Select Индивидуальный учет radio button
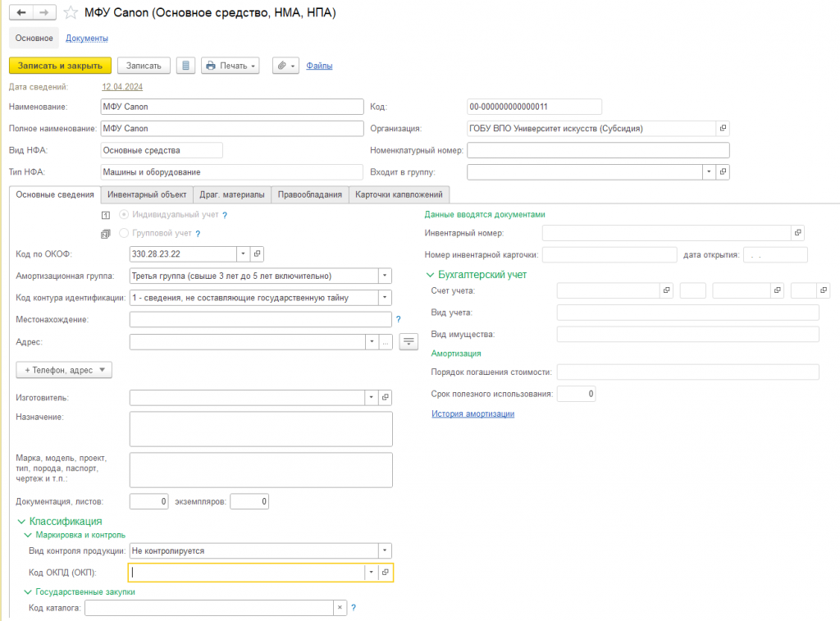Screen dimensions: 840x621 (x=125, y=214)
